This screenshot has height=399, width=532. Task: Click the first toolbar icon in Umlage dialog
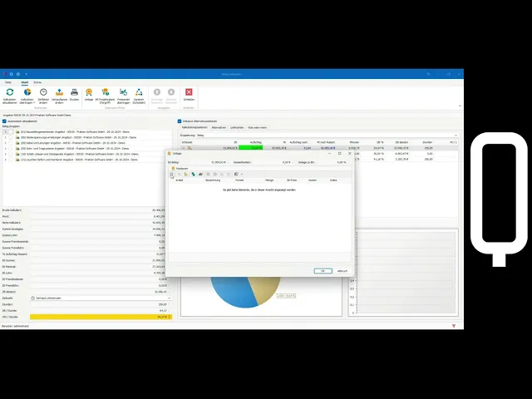click(172, 174)
